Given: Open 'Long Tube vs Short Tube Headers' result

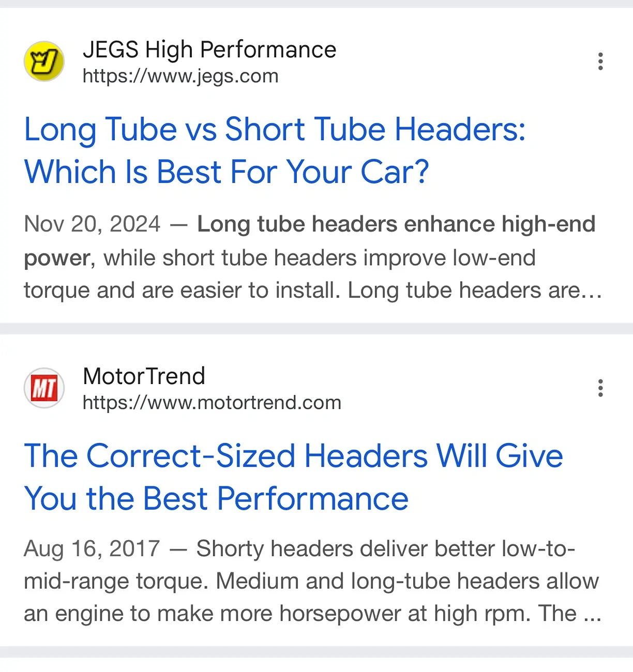Looking at the screenshot, I should (275, 129).
